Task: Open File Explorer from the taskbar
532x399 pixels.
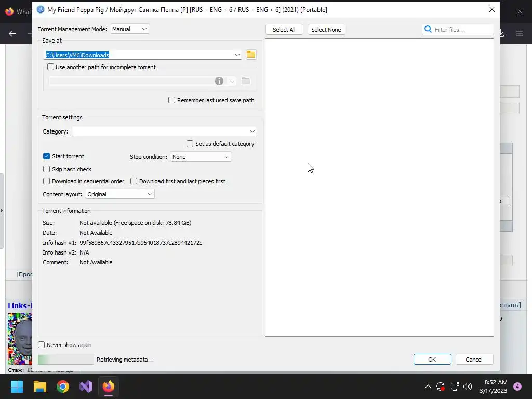Action: tap(39, 387)
